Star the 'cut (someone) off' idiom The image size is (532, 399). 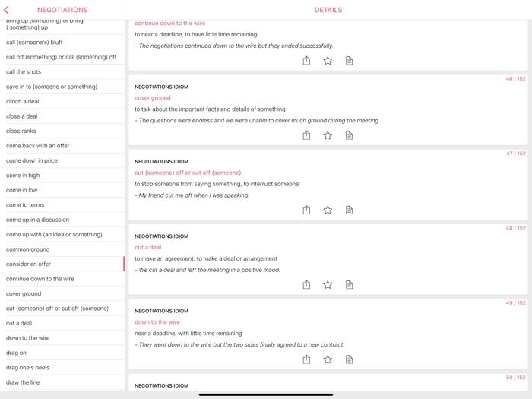[x=328, y=210]
